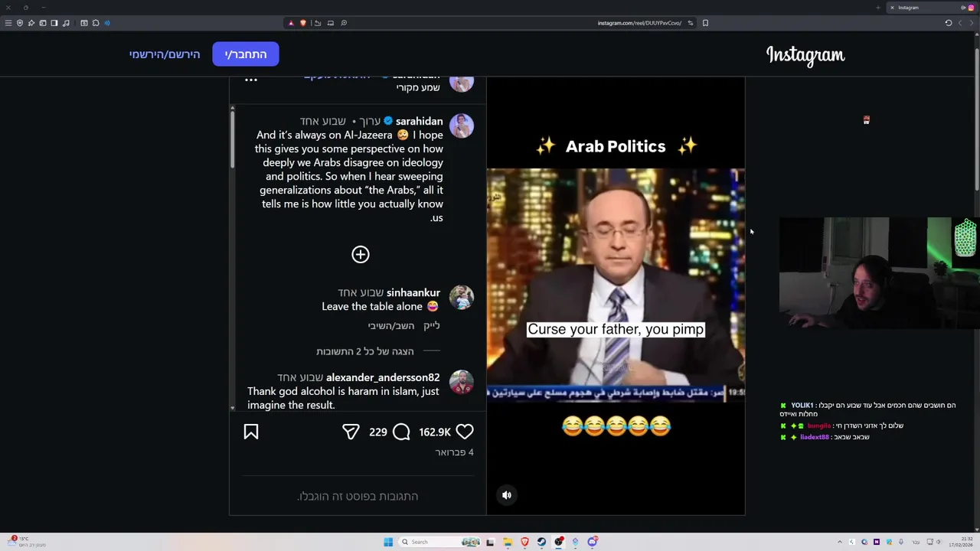Reload the page

coord(948,23)
